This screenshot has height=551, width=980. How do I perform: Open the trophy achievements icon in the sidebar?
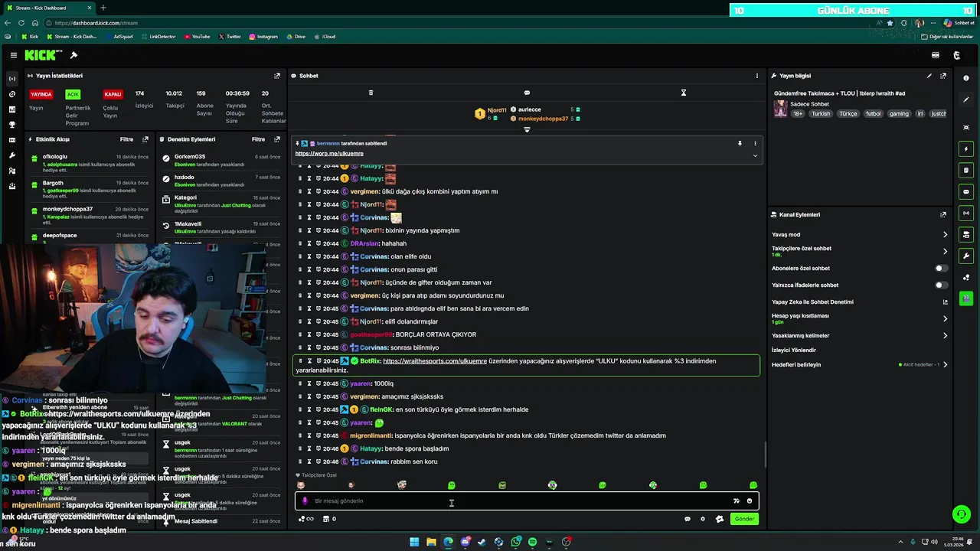11,125
